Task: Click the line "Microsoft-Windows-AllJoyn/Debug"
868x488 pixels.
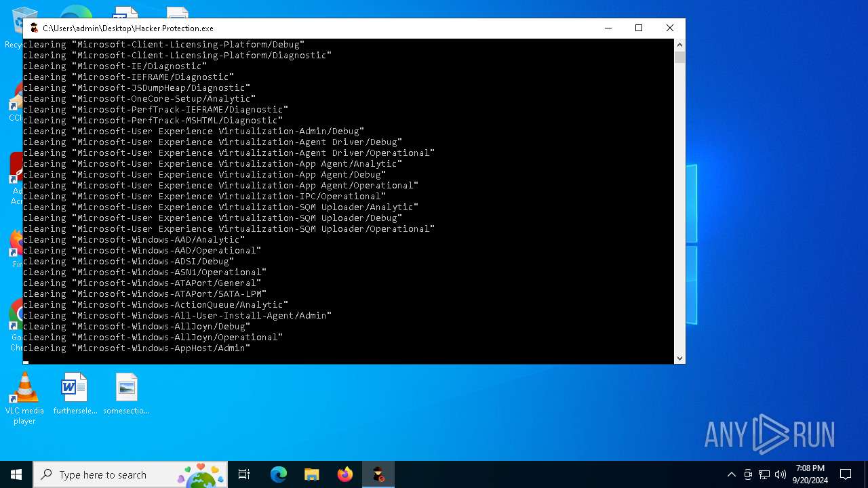Action: point(136,327)
